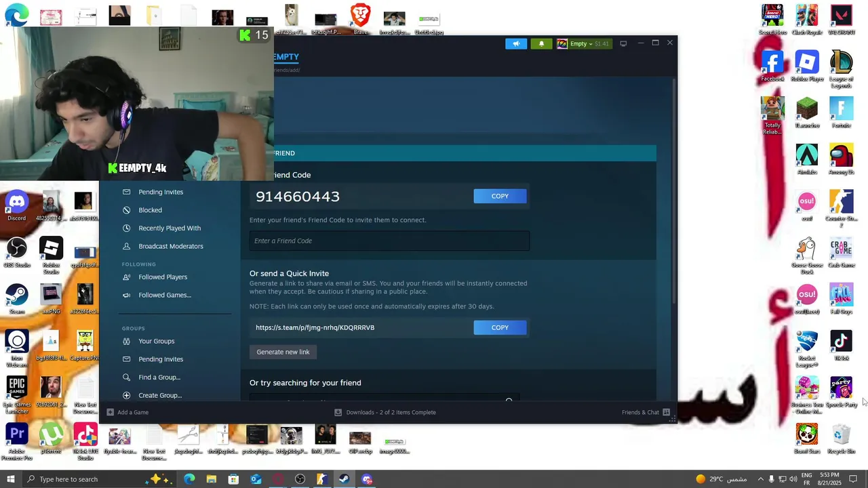868x488 pixels.
Task: Select the TikTok LIVE Studio icon
Action: tap(85, 442)
